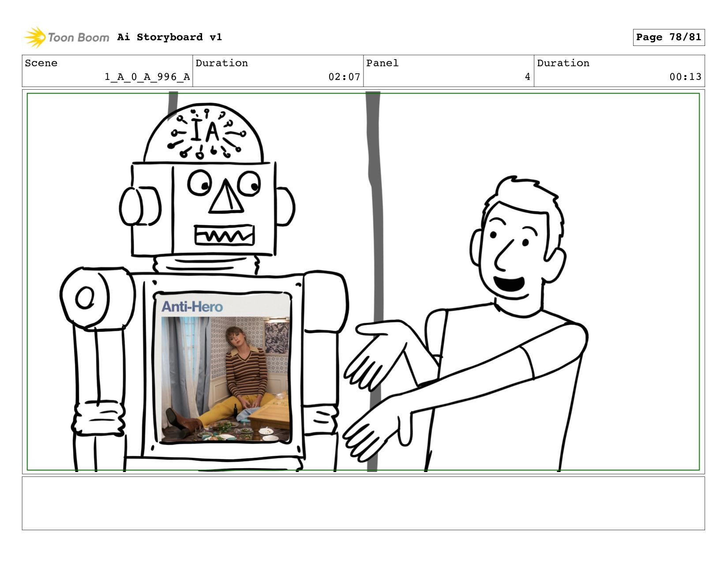728x563 pixels.
Task: Click the 'Anti-Hero' text on robot screen
Action: [192, 306]
